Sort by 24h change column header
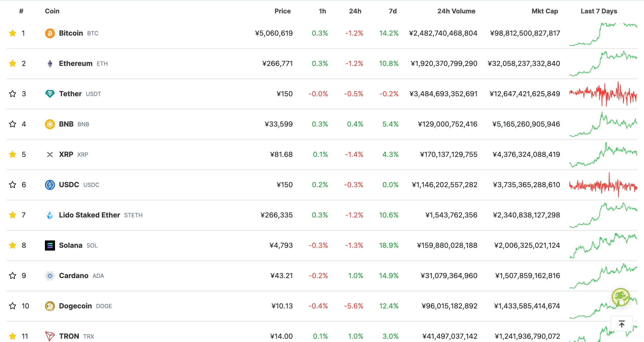This screenshot has width=644, height=342. [x=355, y=11]
